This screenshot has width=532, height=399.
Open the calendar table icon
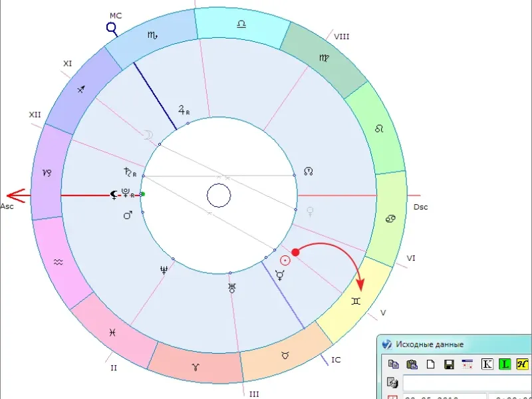click(x=467, y=364)
